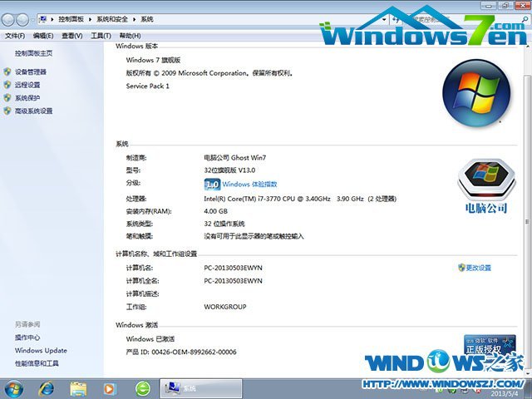Click the Back navigation arrow button
Viewport: 532px width, 399px height.
coord(7,20)
